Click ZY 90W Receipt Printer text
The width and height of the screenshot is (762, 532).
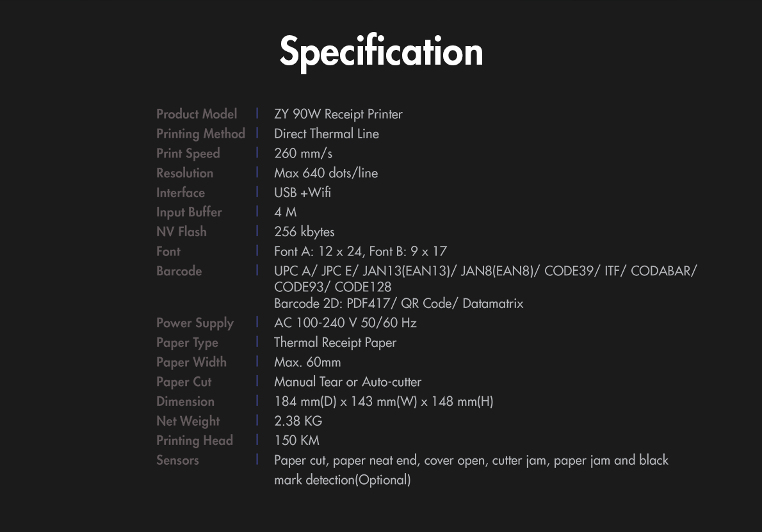coord(338,114)
